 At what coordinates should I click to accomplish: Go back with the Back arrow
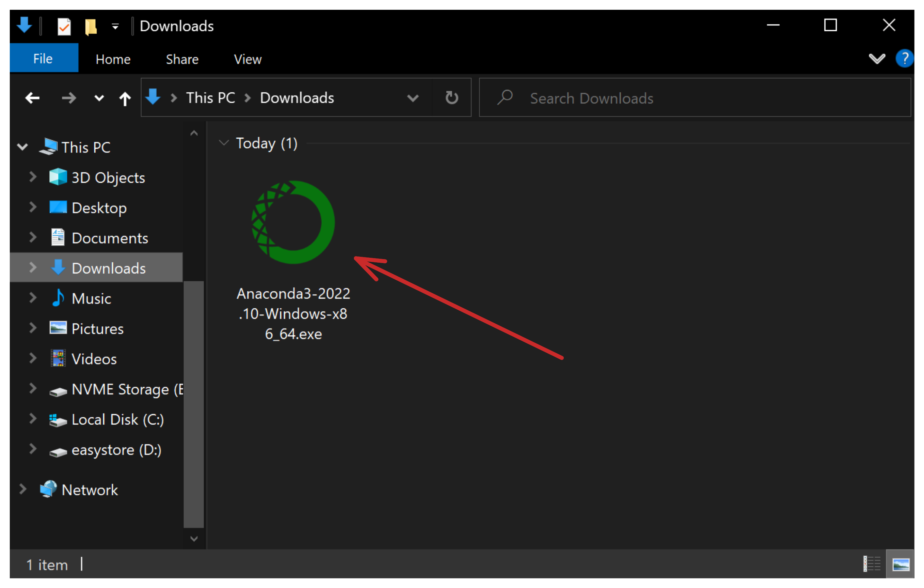(33, 98)
